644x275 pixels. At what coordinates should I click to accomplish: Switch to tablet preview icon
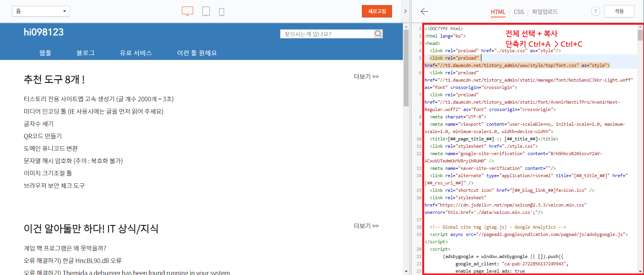click(206, 11)
